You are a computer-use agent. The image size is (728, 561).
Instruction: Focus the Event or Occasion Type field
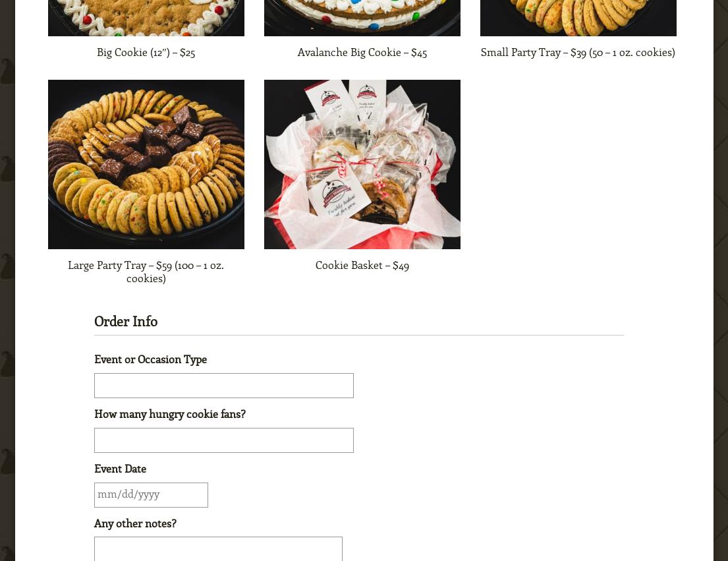tap(224, 386)
